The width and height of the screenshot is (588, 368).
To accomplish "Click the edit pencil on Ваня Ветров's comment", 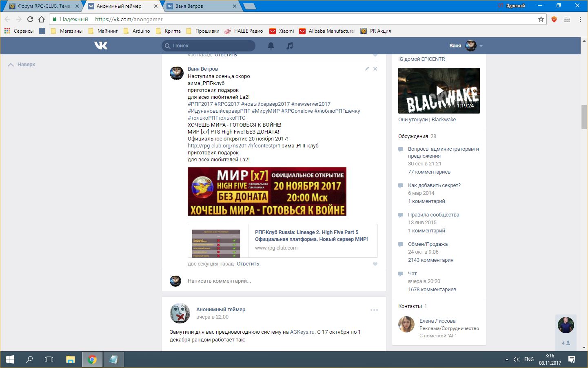I will click(x=367, y=69).
